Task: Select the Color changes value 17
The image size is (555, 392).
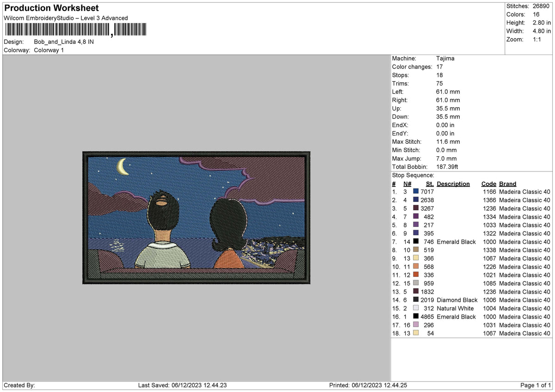Action: 439,67
